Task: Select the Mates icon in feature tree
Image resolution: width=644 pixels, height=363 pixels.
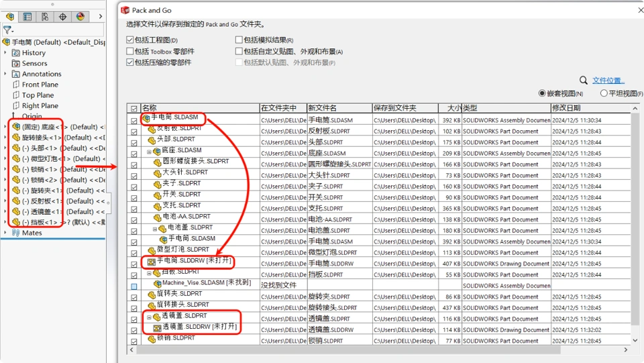Action: coord(16,233)
